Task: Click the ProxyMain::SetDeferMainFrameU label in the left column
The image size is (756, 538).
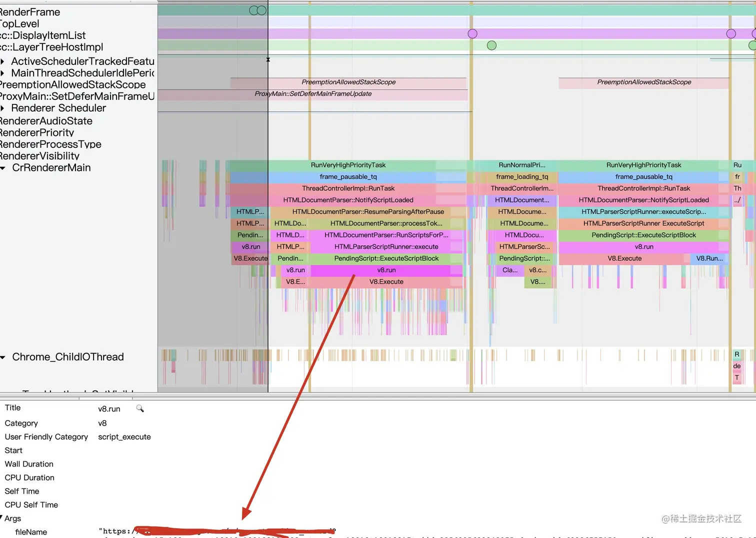Action: (x=77, y=96)
